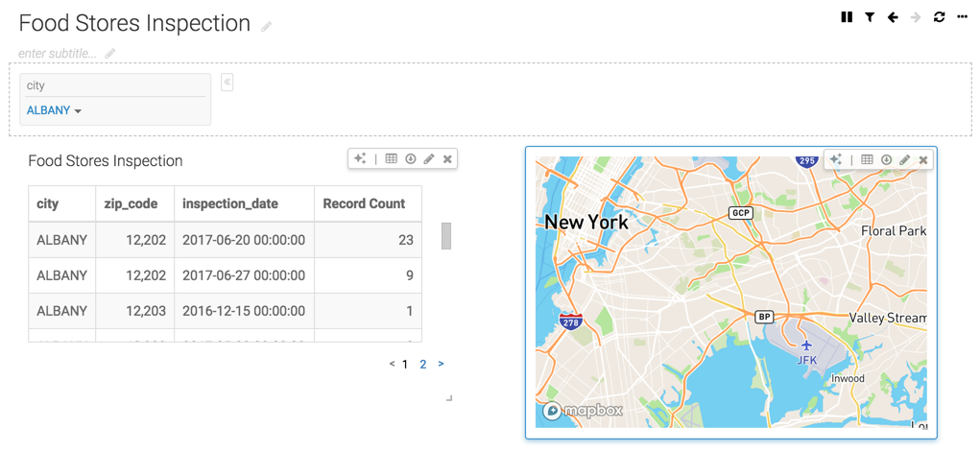The width and height of the screenshot is (980, 452).
Task: Refresh the dashboard using the refresh icon
Action: point(939,17)
